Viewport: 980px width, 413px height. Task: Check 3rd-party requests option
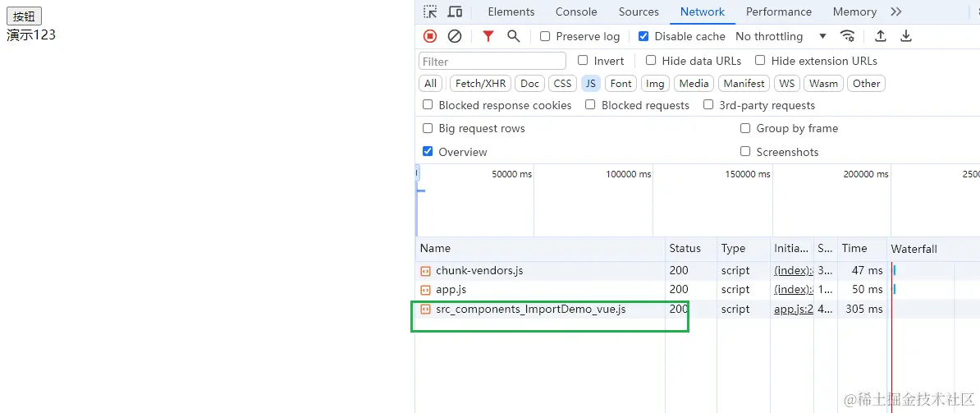[708, 105]
